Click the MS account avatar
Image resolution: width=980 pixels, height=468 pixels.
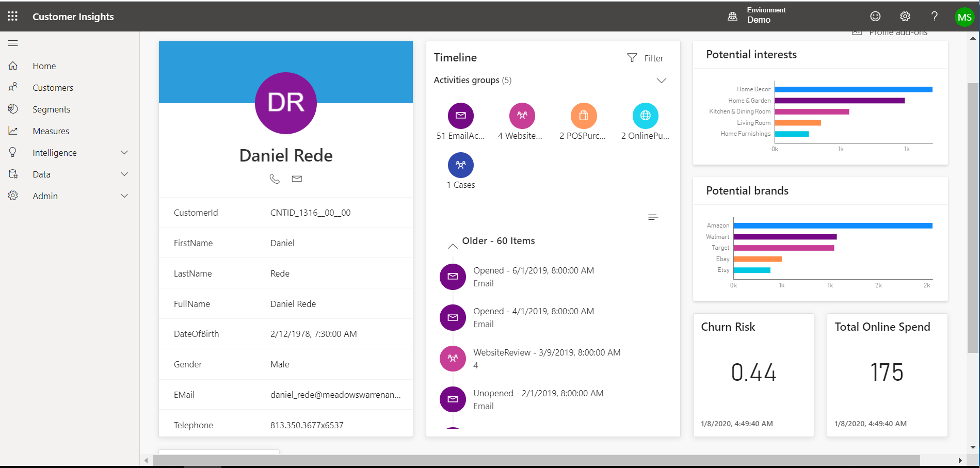coord(964,16)
